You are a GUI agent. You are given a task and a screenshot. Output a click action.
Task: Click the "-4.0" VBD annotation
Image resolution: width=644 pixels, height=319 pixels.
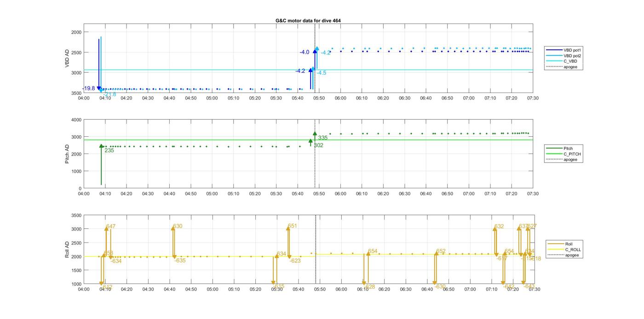[x=305, y=52]
